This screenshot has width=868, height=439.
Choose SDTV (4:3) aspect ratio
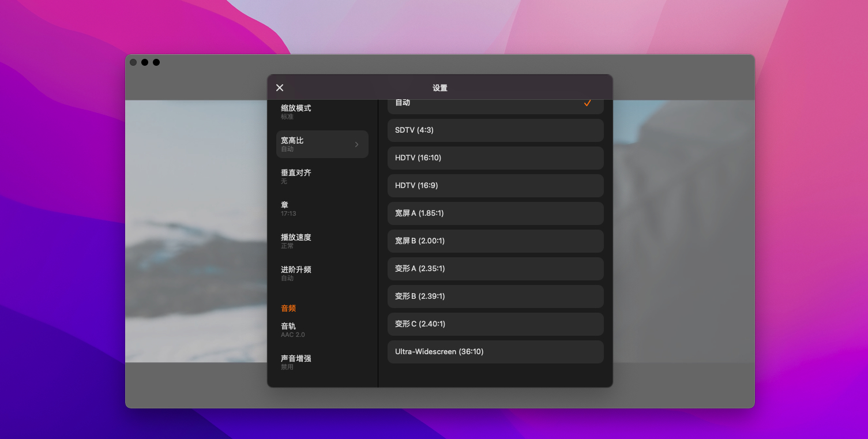pos(495,130)
